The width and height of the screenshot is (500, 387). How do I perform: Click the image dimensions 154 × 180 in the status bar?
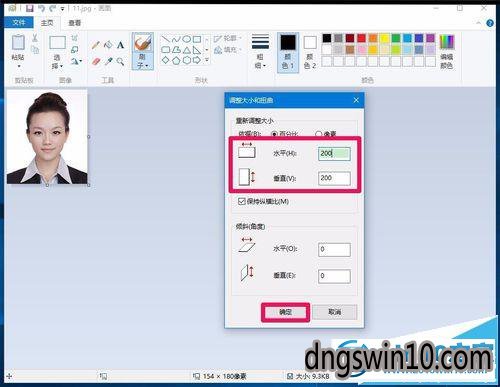click(x=224, y=376)
